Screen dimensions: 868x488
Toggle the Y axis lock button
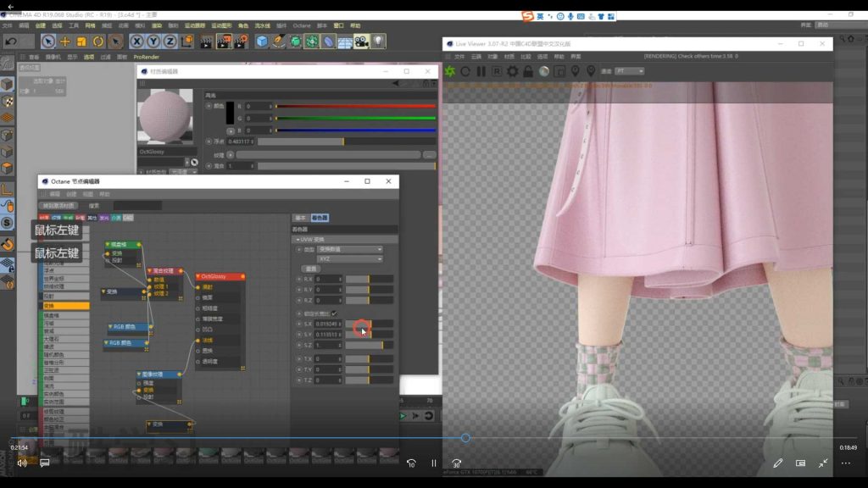153,42
